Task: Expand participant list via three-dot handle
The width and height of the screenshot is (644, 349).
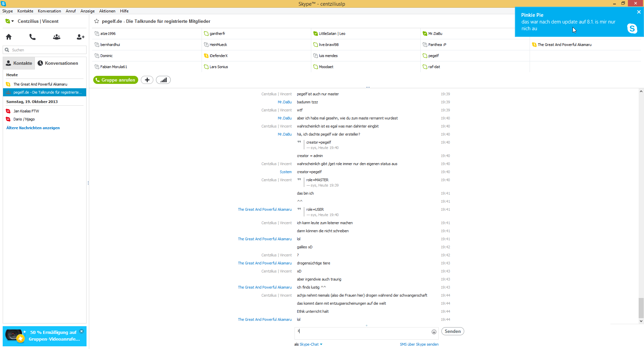Action: [x=368, y=87]
